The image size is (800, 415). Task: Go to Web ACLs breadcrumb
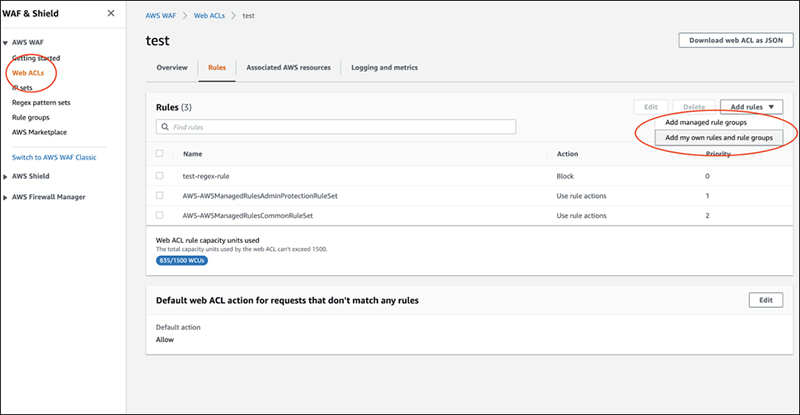pos(209,15)
